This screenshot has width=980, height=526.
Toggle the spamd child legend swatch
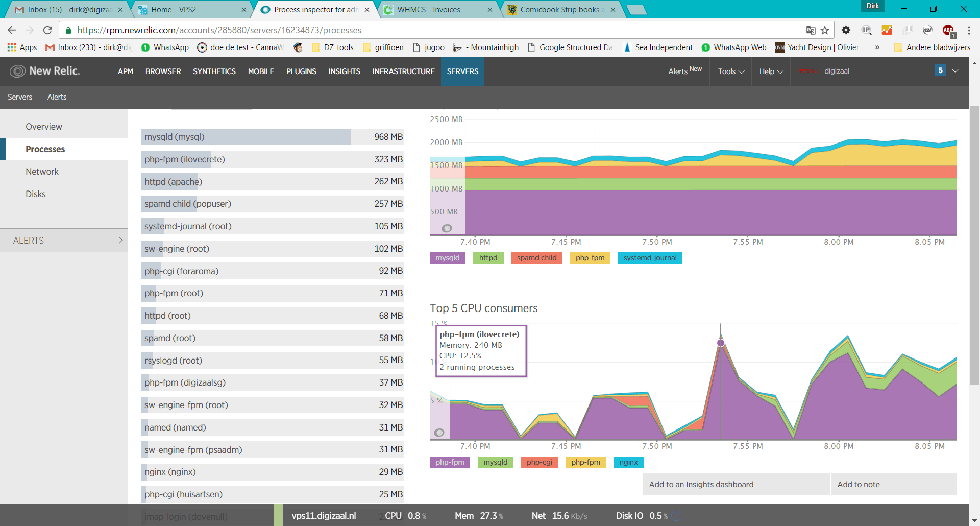click(x=537, y=258)
